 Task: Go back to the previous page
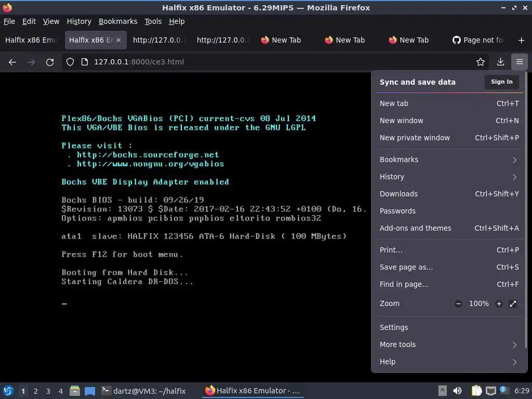(12, 62)
